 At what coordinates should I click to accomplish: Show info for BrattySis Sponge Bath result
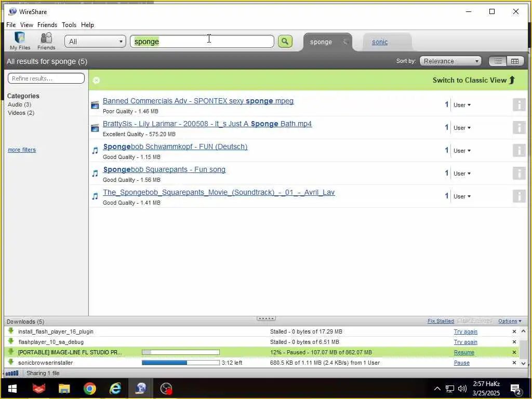coord(519,128)
